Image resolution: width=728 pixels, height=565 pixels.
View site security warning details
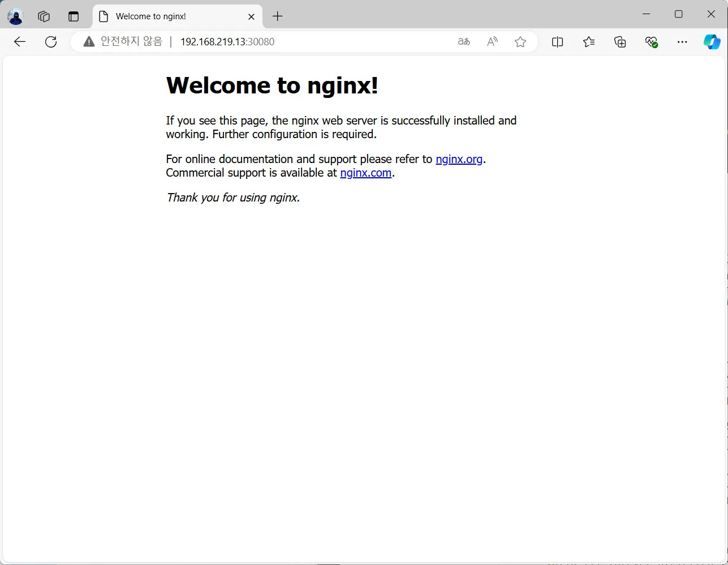[88, 41]
